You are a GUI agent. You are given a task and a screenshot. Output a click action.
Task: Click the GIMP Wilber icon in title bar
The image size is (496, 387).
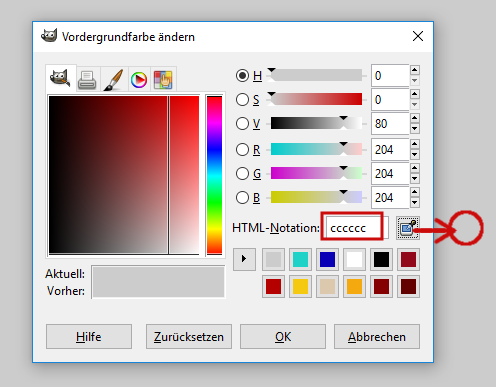49,36
